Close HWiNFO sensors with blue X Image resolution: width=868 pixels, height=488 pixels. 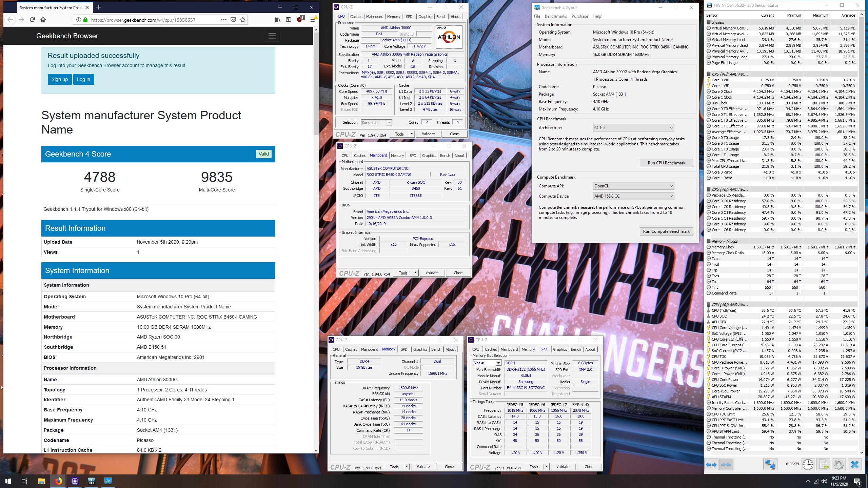pyautogui.click(x=854, y=465)
